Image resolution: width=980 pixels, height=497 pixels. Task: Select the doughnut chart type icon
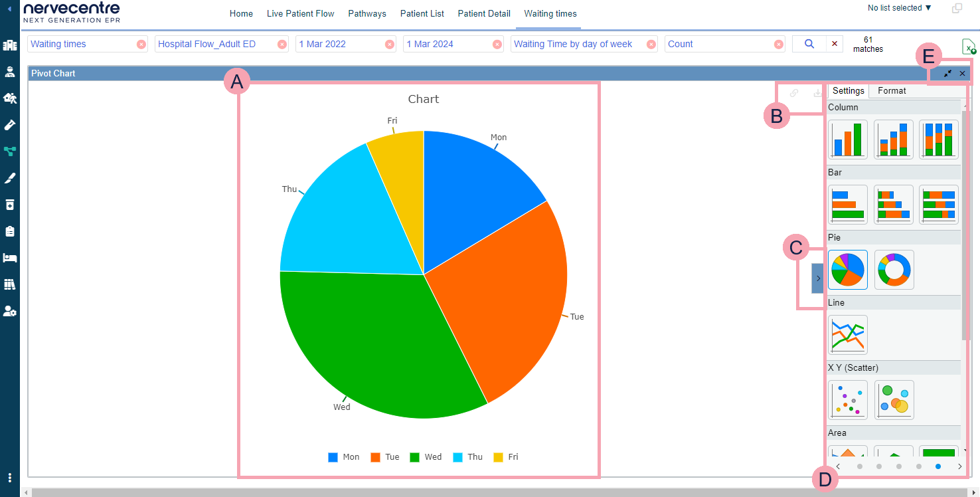(894, 270)
